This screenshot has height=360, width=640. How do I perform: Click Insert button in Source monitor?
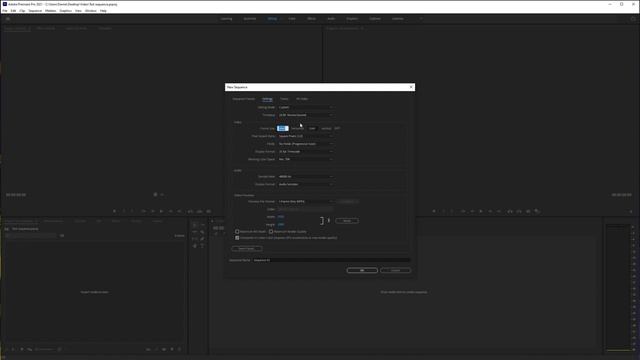click(x=190, y=211)
